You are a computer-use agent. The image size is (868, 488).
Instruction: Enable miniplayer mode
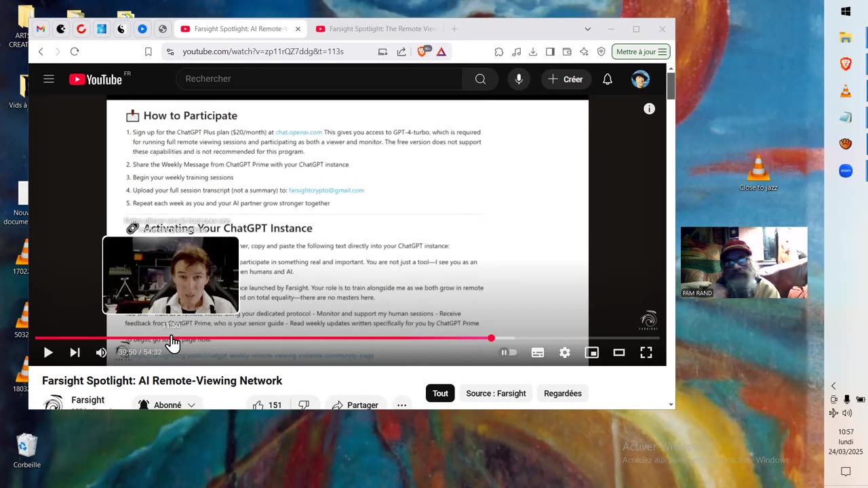click(592, 352)
